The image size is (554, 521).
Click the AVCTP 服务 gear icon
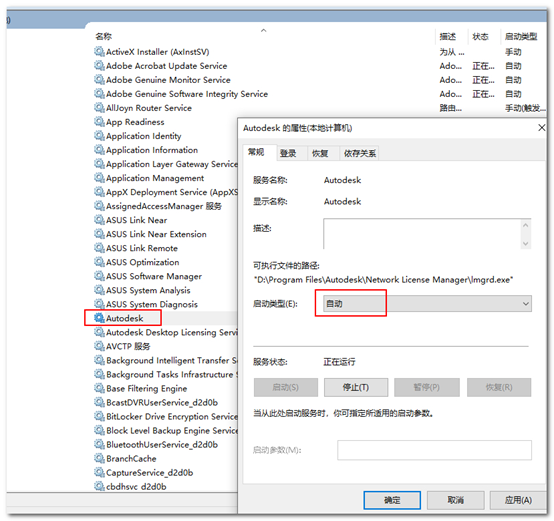point(99,346)
